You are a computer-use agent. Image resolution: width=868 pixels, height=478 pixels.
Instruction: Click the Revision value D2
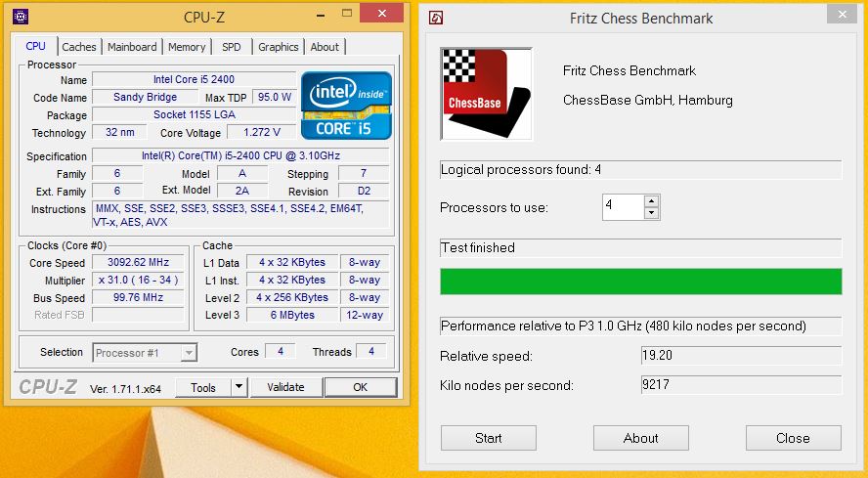coord(364,191)
